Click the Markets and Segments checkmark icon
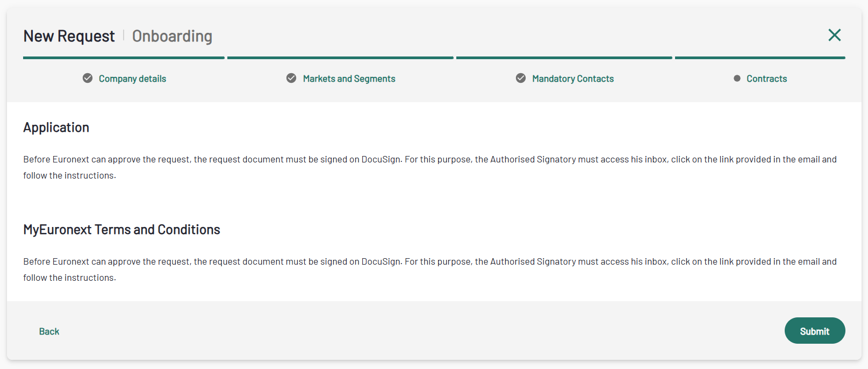This screenshot has width=868, height=369. coord(291,79)
